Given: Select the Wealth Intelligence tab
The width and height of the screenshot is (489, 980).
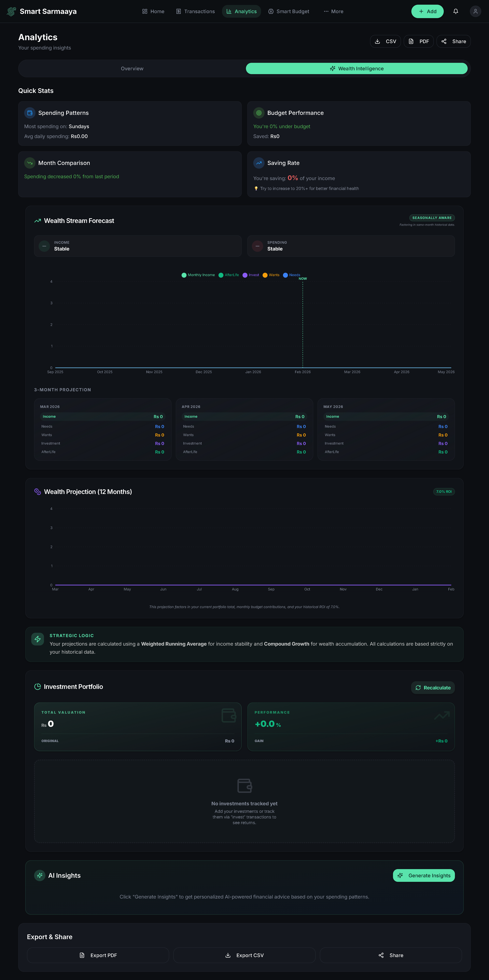Looking at the screenshot, I should (356, 68).
